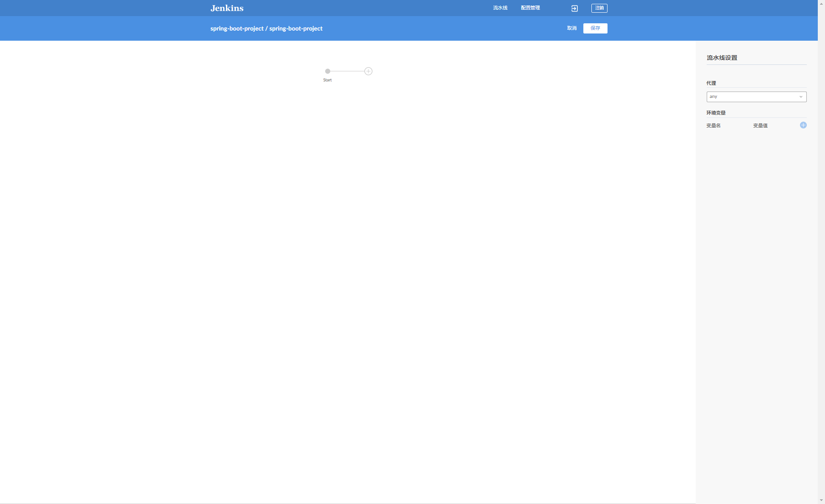The image size is (825, 504).
Task: Open the 代理 agent dropdown showing any
Action: (x=756, y=97)
